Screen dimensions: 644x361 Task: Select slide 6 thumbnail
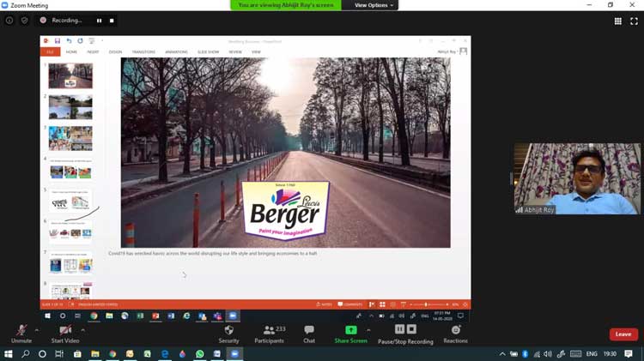(70, 232)
